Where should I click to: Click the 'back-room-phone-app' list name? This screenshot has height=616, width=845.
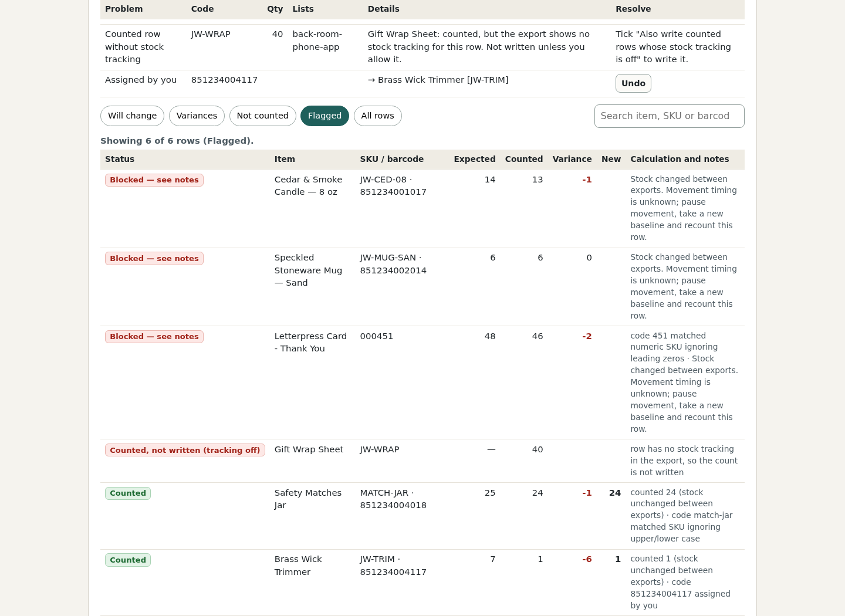click(317, 40)
